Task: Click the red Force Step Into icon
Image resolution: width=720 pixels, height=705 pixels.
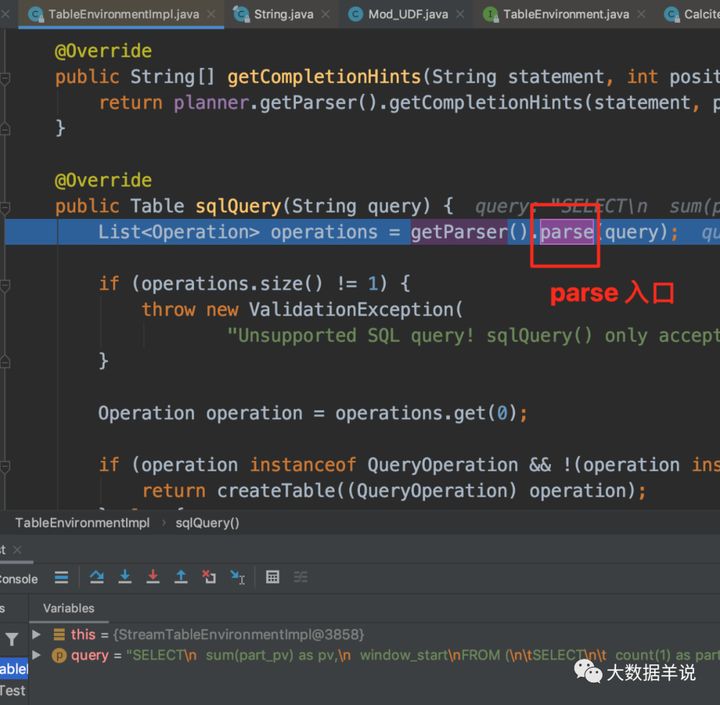Action: 153,577
